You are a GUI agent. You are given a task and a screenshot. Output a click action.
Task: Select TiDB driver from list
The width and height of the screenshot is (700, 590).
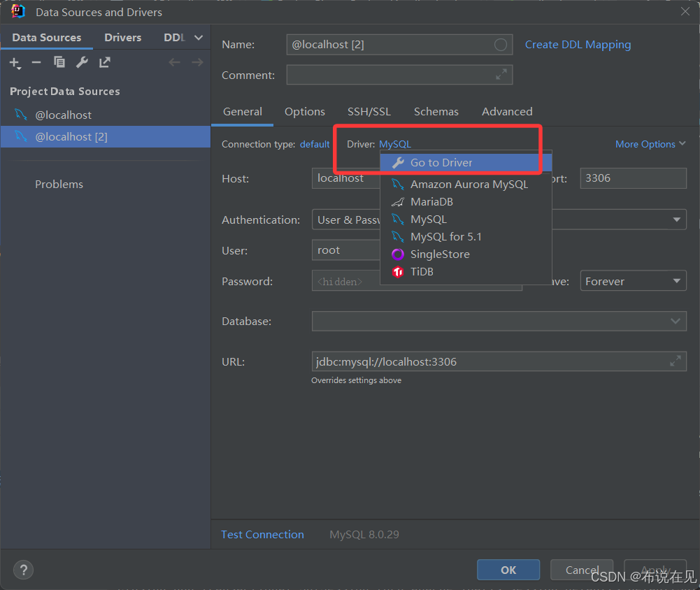(466, 271)
